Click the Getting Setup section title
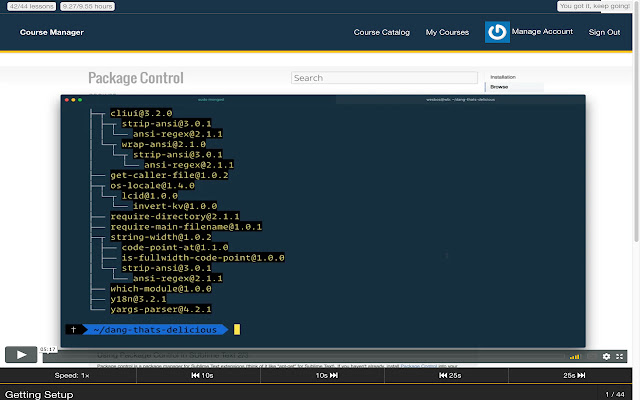 39,395
